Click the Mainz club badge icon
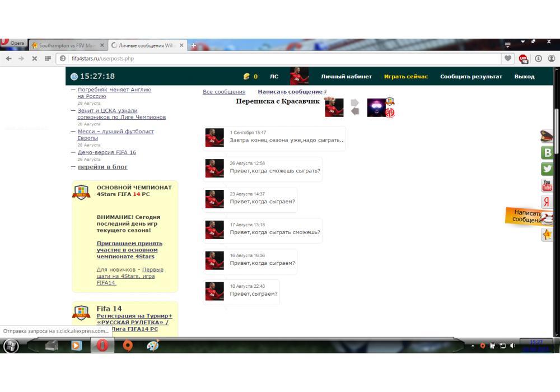 coord(390,113)
